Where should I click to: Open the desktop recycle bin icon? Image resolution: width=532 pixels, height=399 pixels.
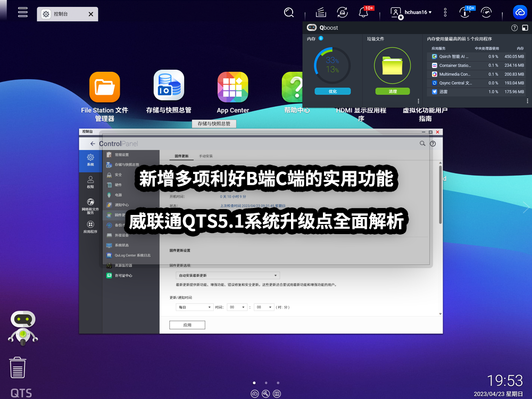(18, 368)
